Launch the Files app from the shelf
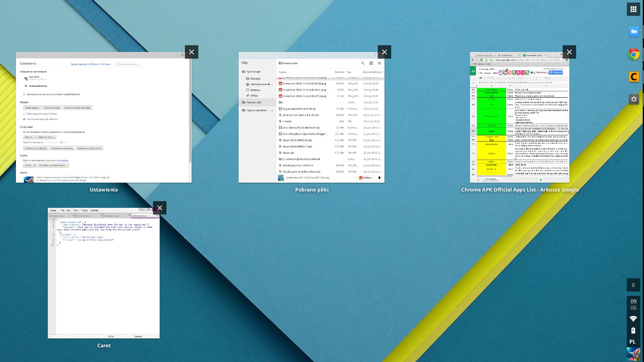The width and height of the screenshot is (644, 362). tap(634, 31)
